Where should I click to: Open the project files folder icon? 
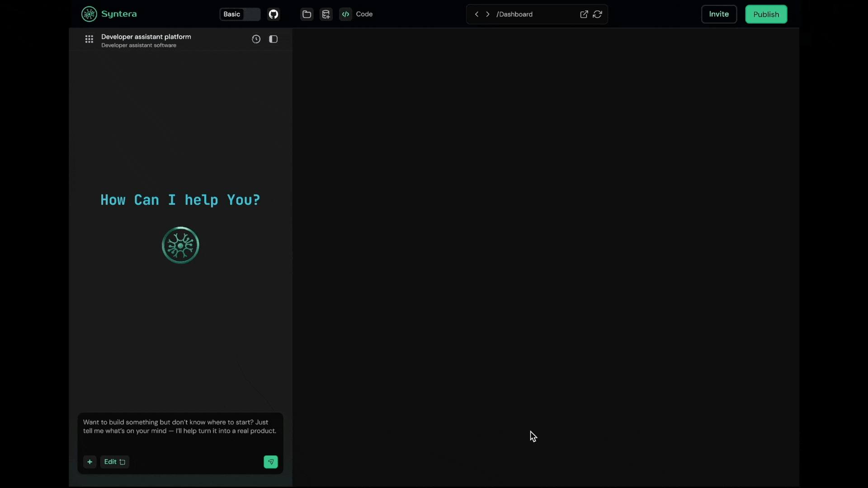(x=307, y=14)
